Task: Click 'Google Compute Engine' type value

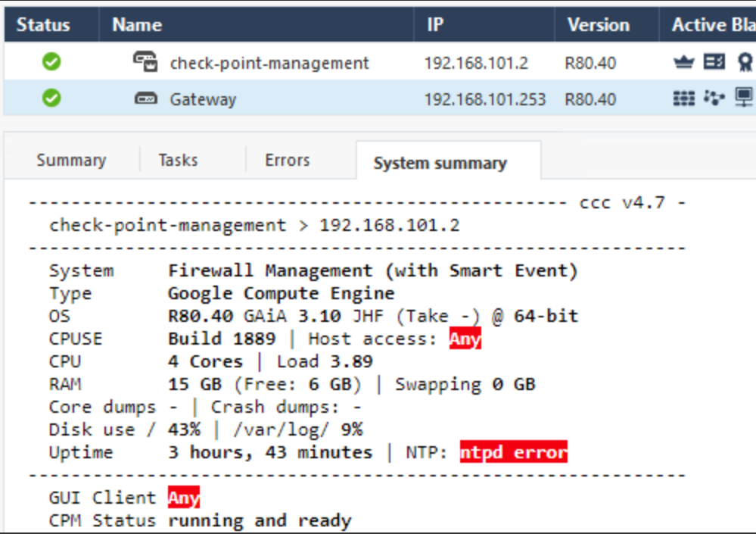Action: pos(281,293)
